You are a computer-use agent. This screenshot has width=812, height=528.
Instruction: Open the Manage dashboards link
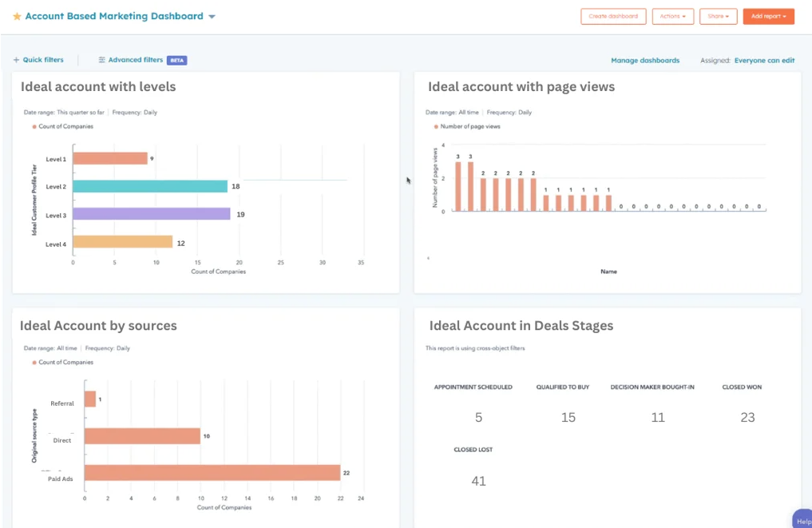click(x=645, y=61)
